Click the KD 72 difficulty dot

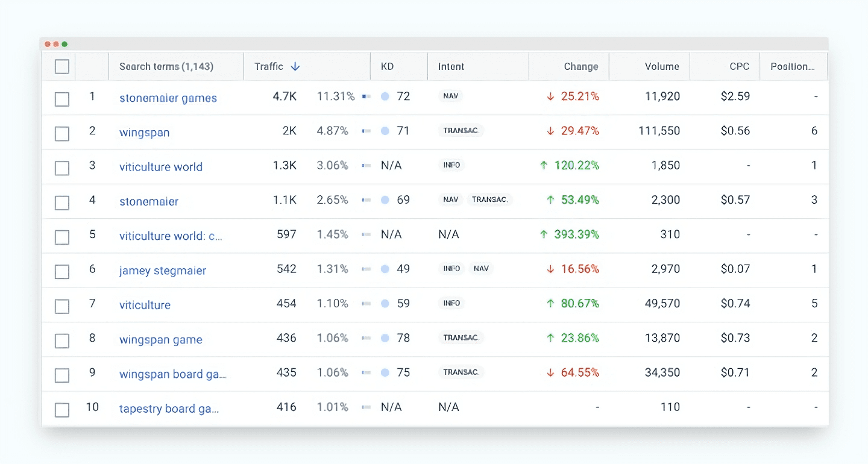(385, 96)
